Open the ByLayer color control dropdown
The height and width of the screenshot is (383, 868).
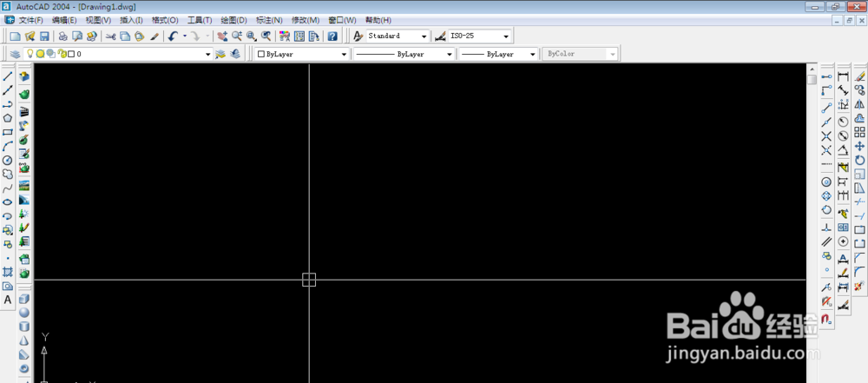(343, 55)
